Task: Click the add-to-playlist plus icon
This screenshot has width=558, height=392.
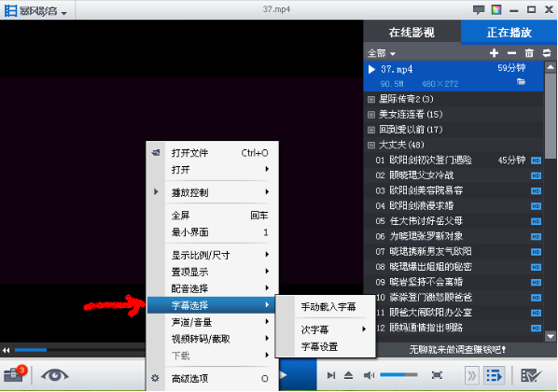Action: point(494,53)
